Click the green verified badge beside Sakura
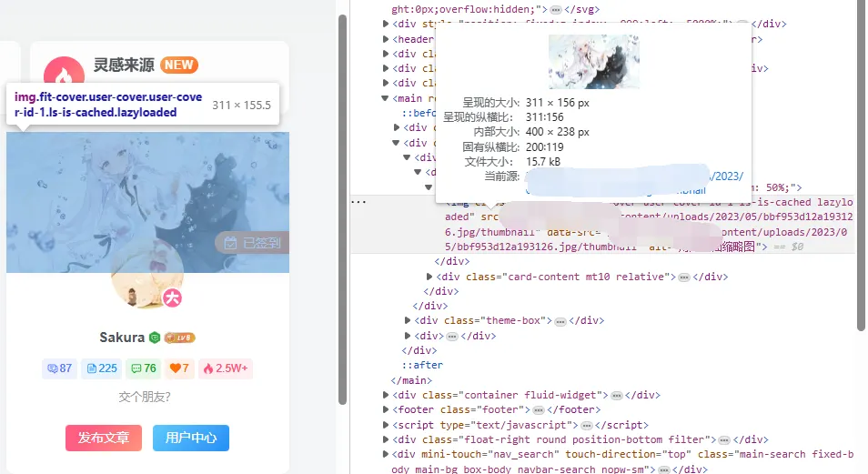 (x=155, y=338)
